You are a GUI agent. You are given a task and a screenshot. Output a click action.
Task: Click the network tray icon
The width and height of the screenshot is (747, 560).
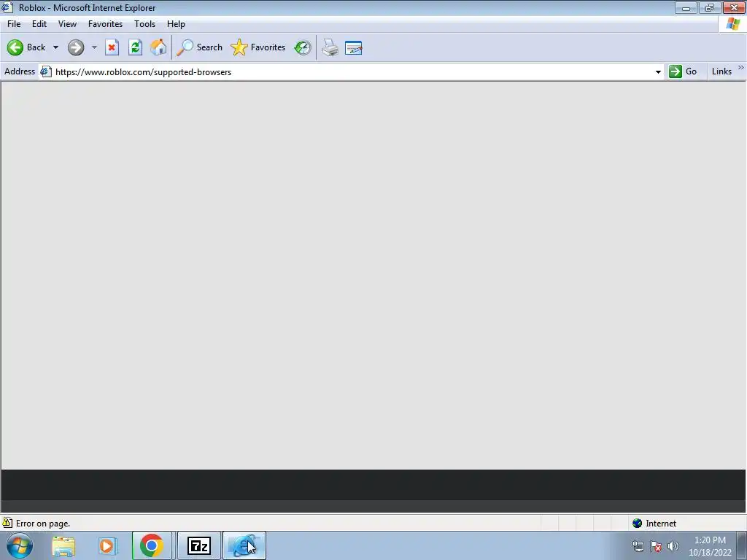(x=638, y=546)
